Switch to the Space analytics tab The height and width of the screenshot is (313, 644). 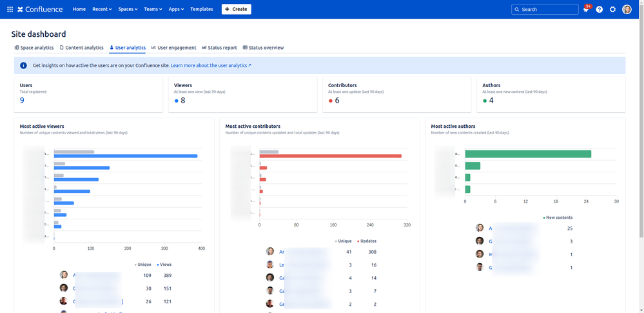(34, 48)
